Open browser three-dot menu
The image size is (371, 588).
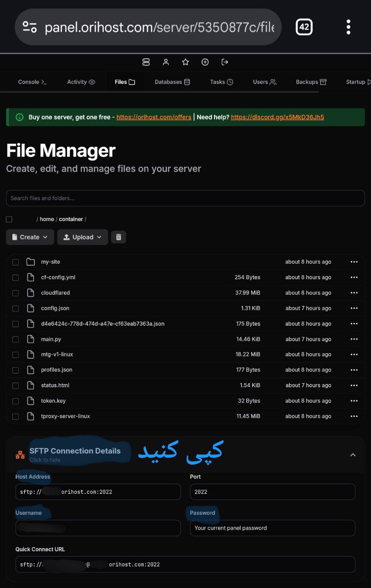(349, 27)
